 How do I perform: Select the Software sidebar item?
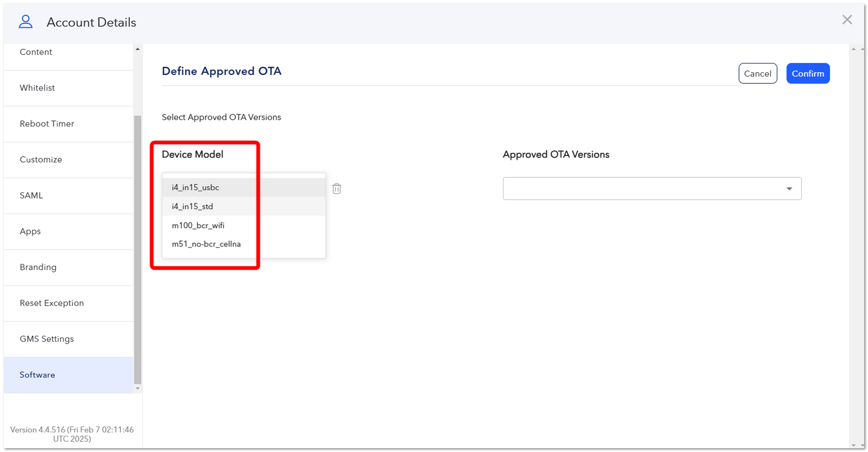68,375
